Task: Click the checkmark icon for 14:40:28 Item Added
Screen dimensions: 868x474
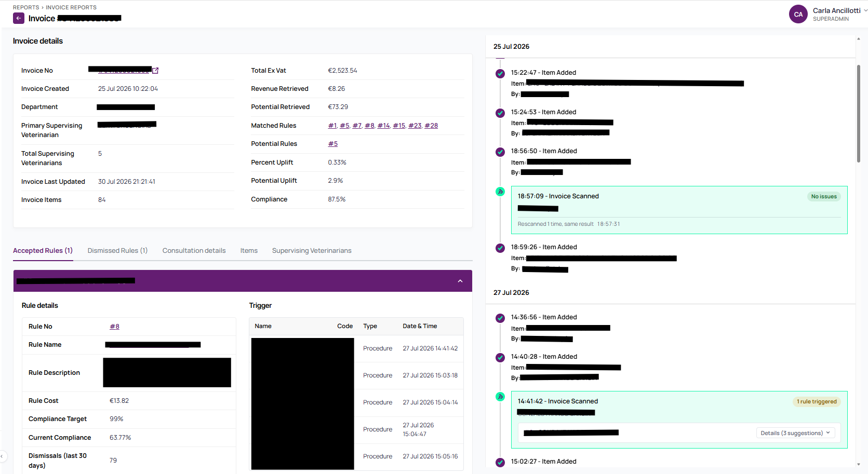Action: point(500,358)
